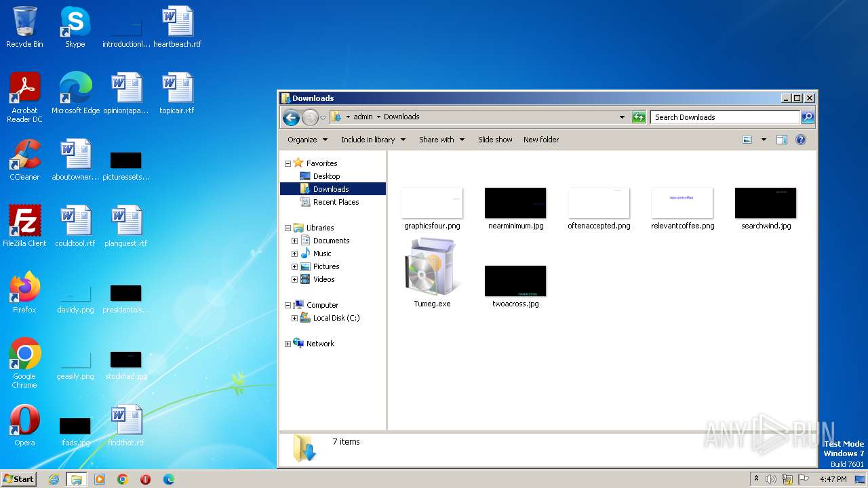Create a New folder

541,140
